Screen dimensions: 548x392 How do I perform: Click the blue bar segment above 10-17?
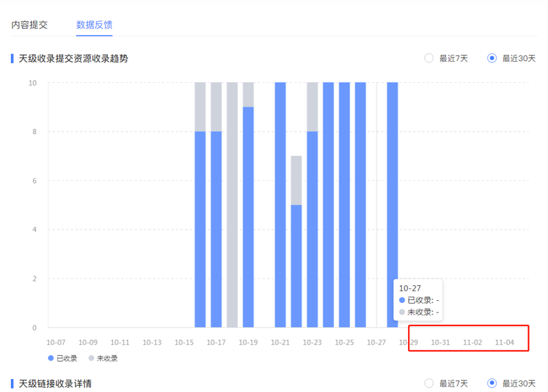pyautogui.click(x=216, y=230)
